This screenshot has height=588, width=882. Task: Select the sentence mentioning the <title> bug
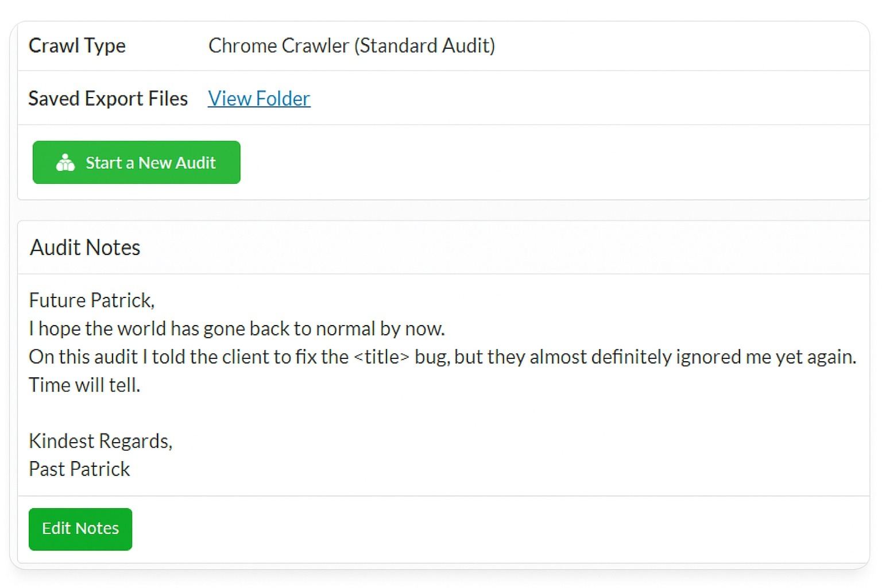click(x=442, y=357)
